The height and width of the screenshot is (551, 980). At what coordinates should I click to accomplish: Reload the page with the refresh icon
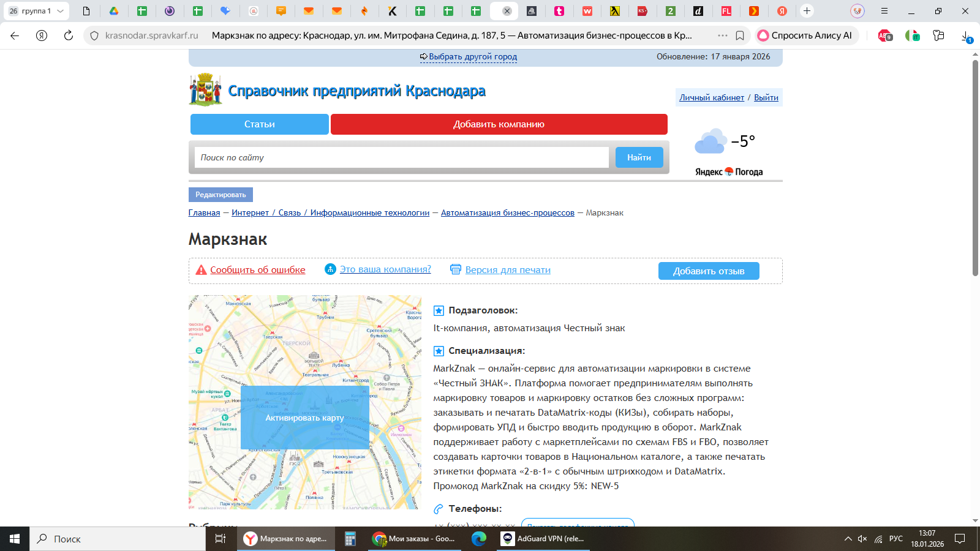click(69, 36)
